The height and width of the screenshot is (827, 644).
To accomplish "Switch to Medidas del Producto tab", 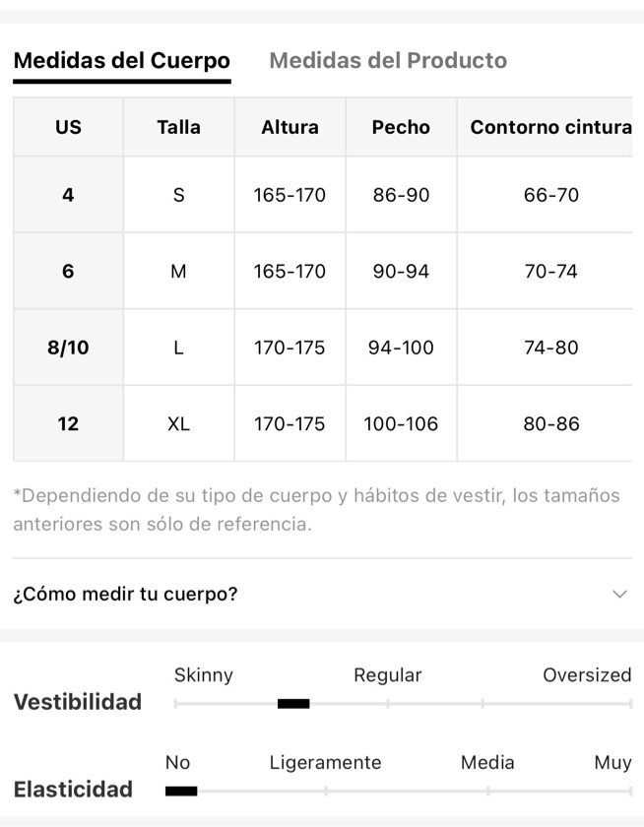I will [x=388, y=61].
